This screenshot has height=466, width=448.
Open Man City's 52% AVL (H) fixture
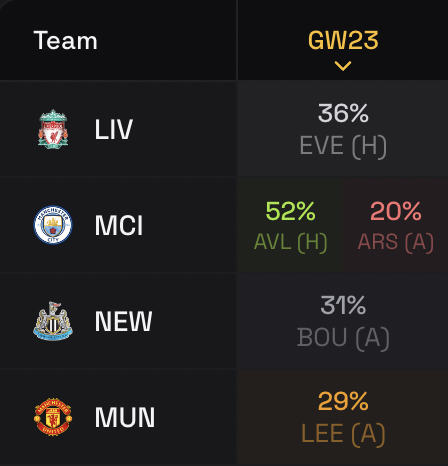pos(290,225)
